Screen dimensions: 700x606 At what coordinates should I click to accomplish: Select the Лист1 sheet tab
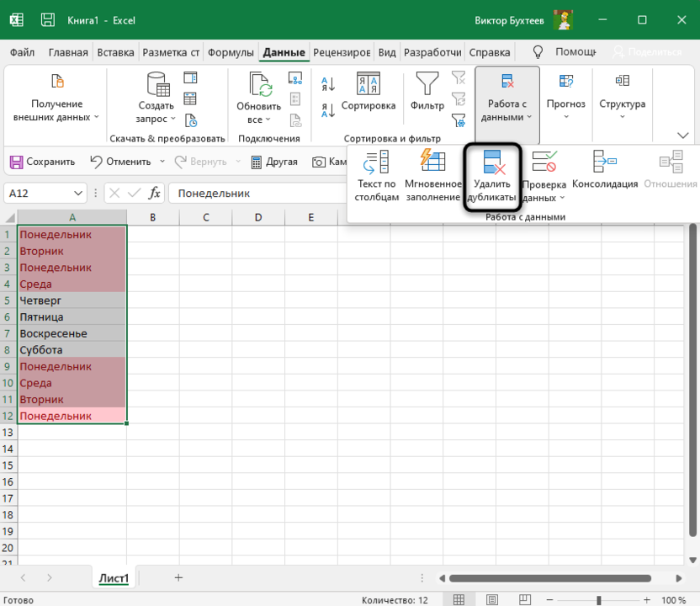(114, 578)
